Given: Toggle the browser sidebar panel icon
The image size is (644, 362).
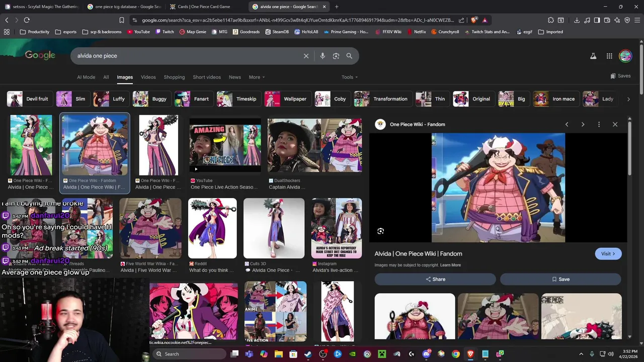Looking at the screenshot, I should click(597, 20).
